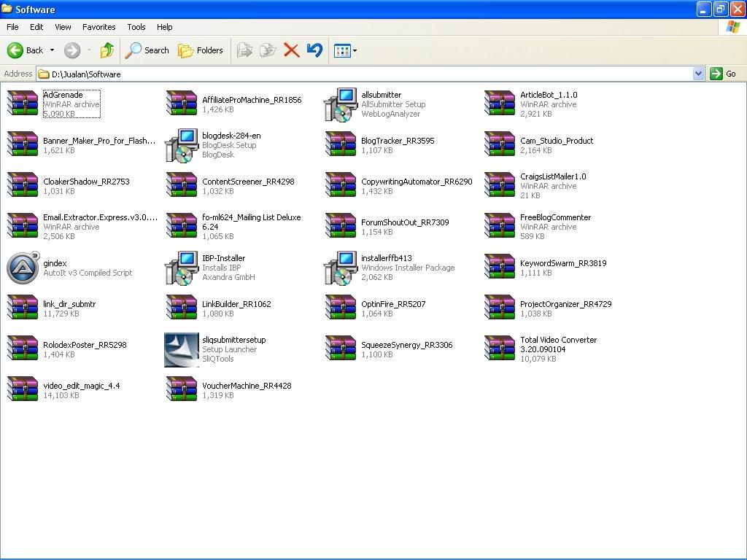
Task: Select the gindex AutoIt script icon
Action: [23, 268]
